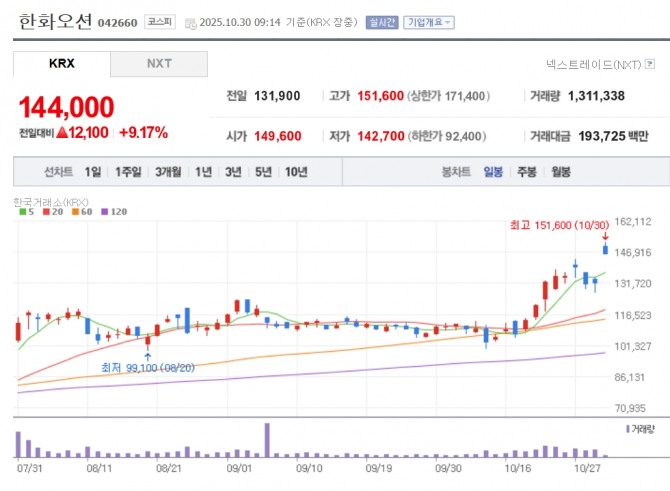Click the 하한가 92,400 text

(x=447, y=137)
